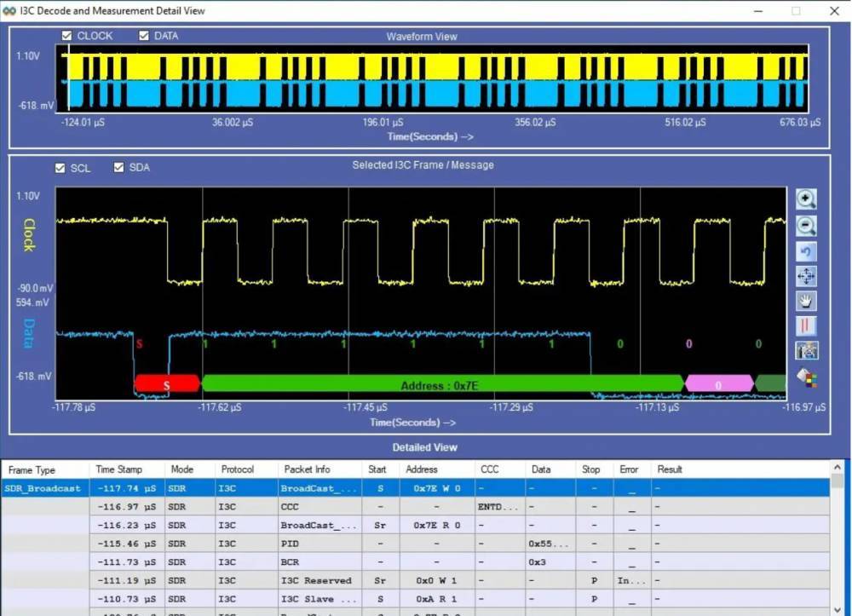Activate the hand pan tool

tap(806, 301)
